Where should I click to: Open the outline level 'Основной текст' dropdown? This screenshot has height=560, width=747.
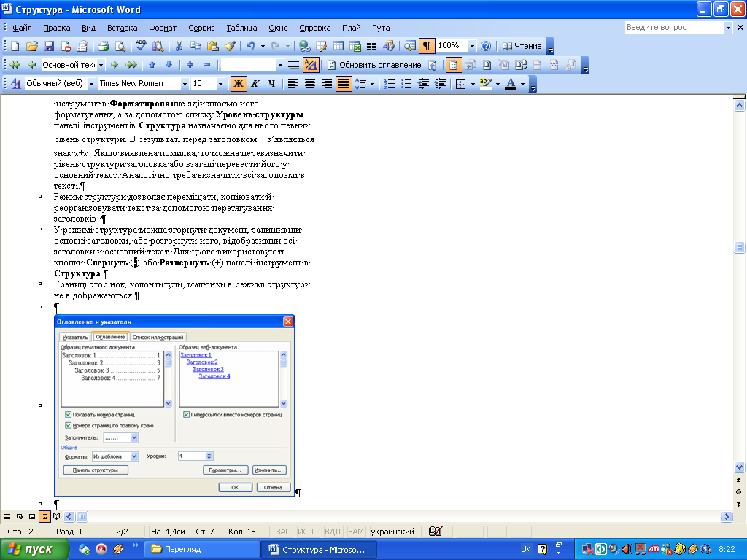[x=101, y=65]
